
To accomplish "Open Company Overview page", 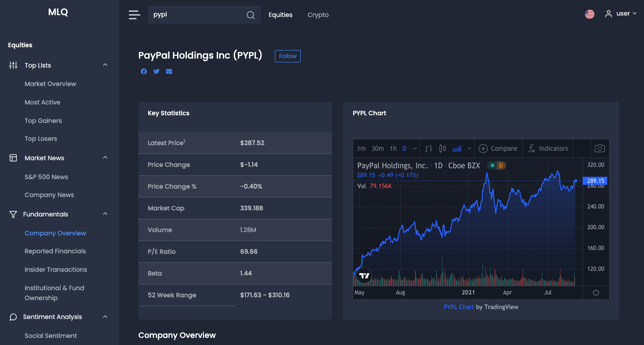I will click(56, 233).
